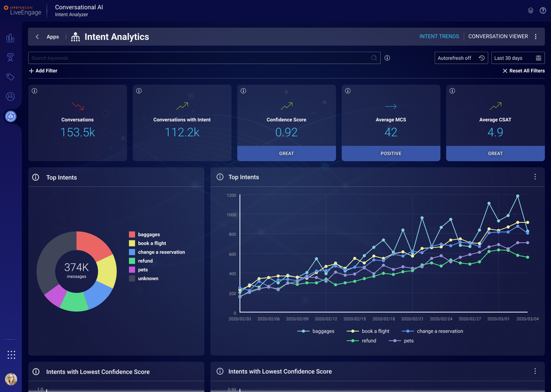551x392 pixels.
Task: Click Add Filter
Action: 42,71
